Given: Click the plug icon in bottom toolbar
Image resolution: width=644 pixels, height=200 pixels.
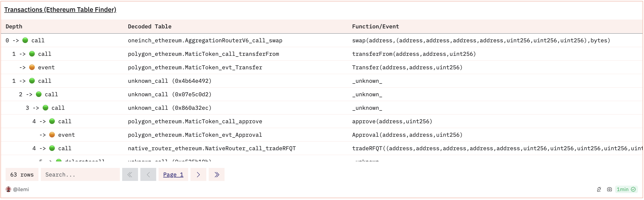Looking at the screenshot, I should (x=599, y=190).
